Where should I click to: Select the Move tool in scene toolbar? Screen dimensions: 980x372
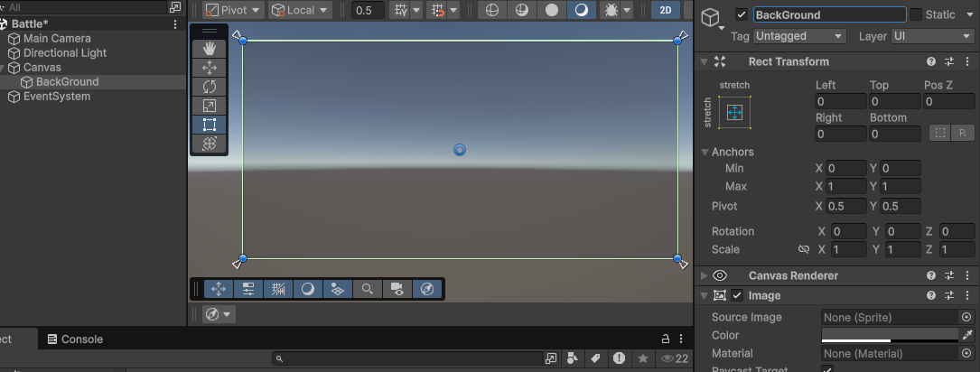[x=210, y=68]
